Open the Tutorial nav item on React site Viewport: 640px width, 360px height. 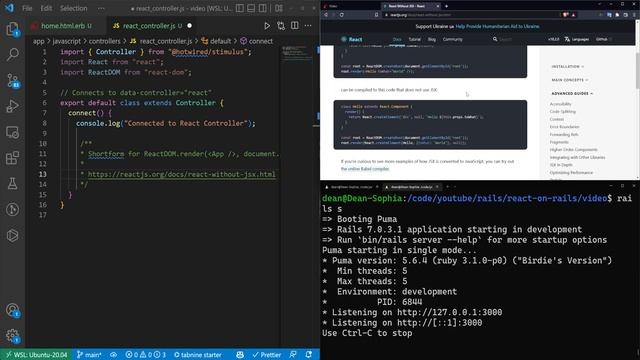coord(414,39)
